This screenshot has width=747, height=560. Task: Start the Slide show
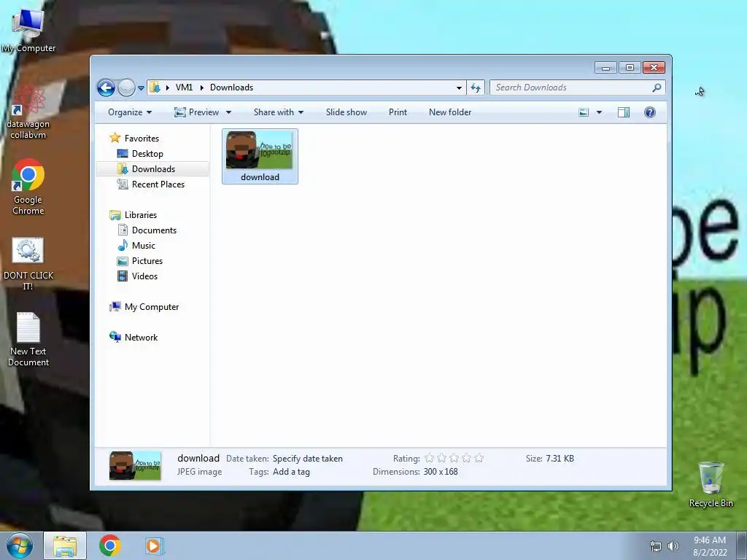click(x=347, y=112)
